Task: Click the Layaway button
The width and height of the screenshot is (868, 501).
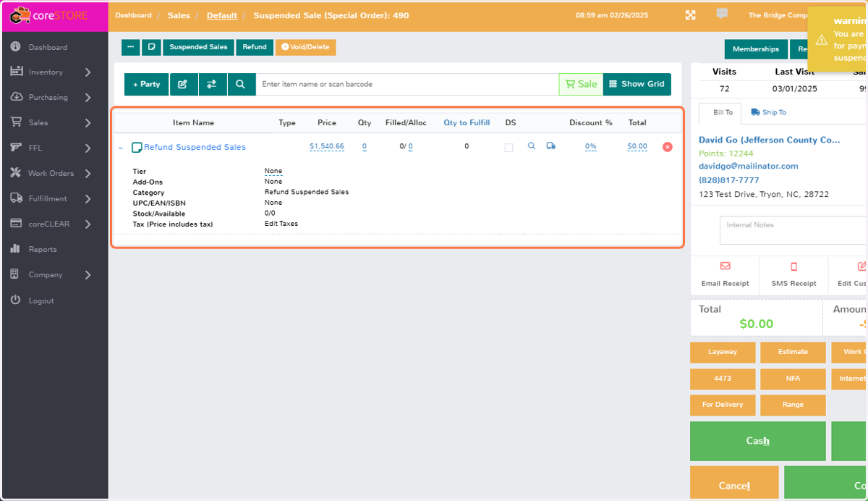Action: tap(723, 352)
